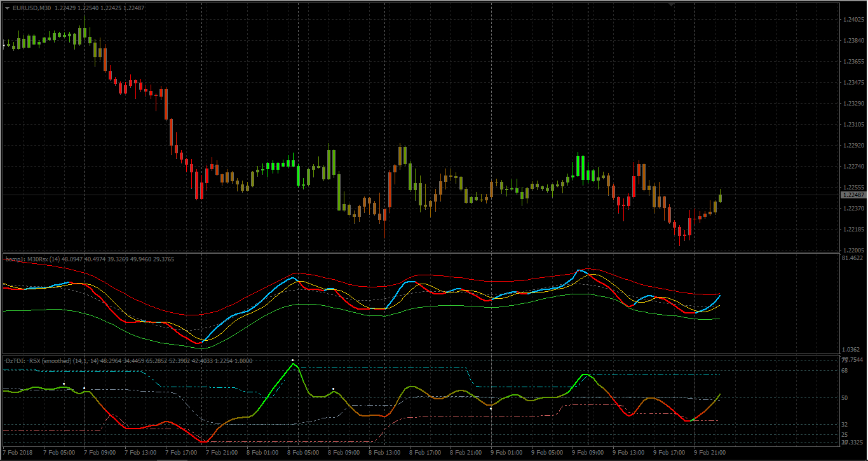Click price scale value 1.22005
The height and width of the screenshot is (461, 868).
(853, 251)
